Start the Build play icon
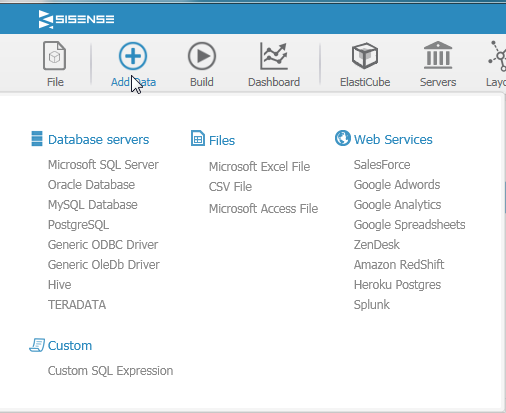The image size is (506, 413). [x=202, y=56]
